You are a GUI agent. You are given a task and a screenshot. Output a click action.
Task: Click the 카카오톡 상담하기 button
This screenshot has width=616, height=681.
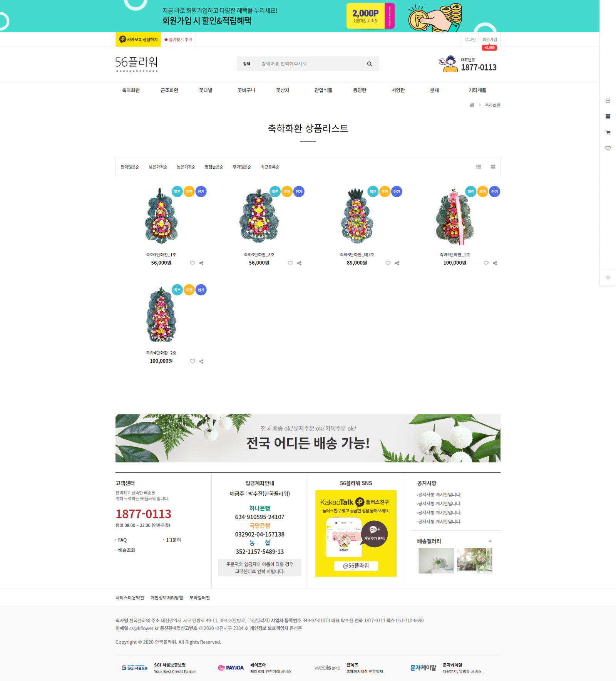coord(138,39)
